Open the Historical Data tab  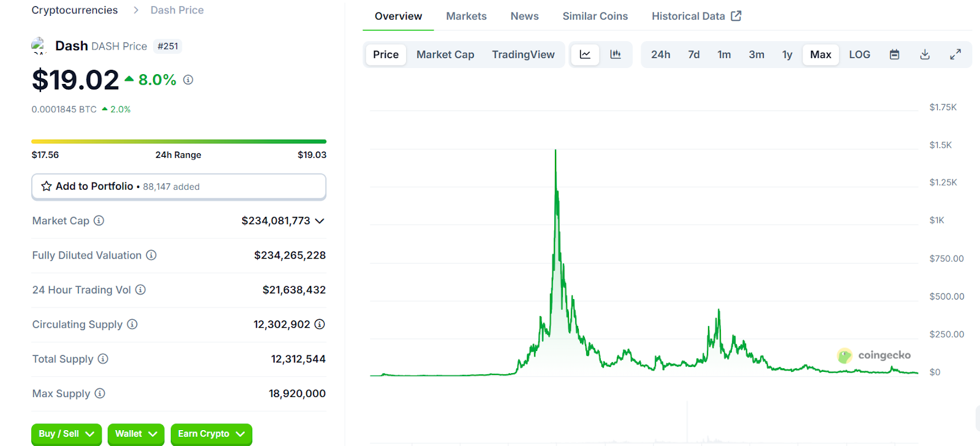[696, 16]
